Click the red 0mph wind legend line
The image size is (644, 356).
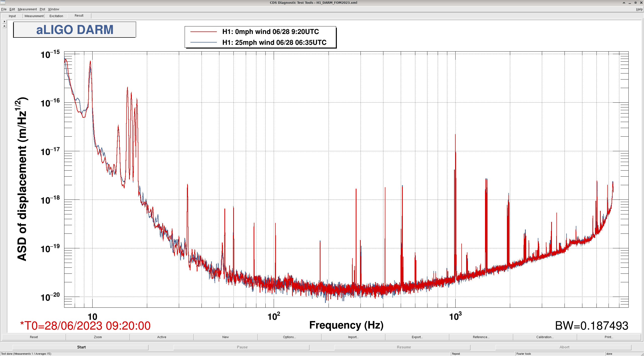pyautogui.click(x=204, y=32)
